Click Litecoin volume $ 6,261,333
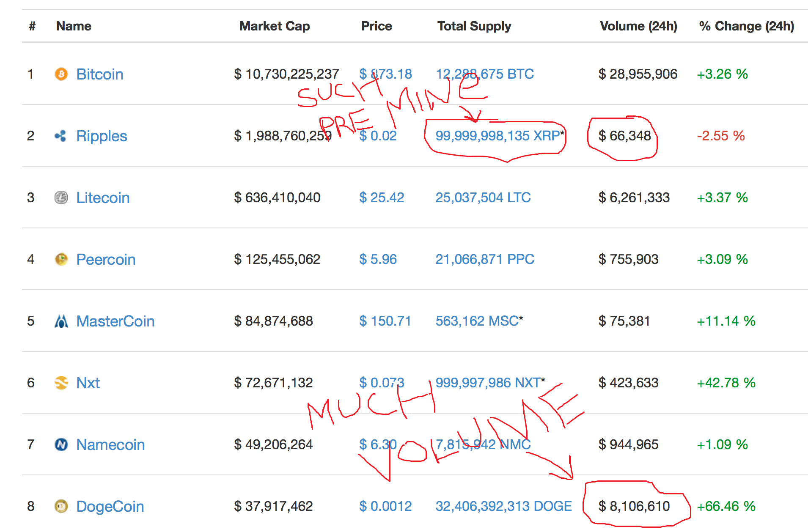The image size is (808, 532). coord(634,197)
